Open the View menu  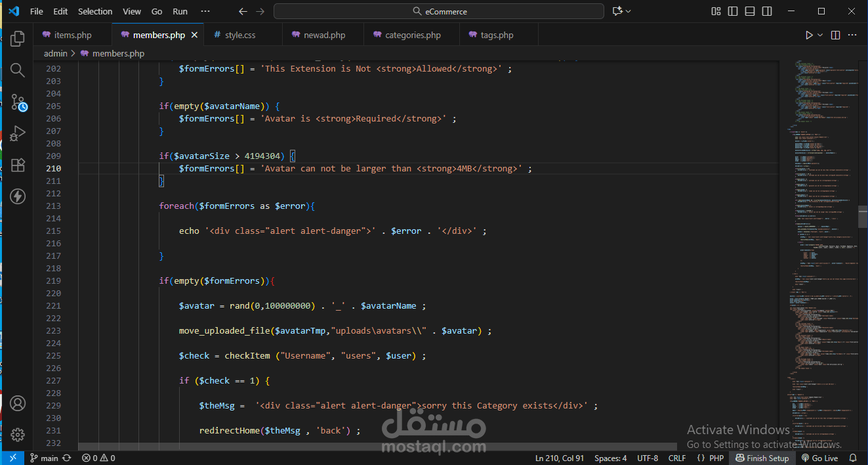pos(132,11)
